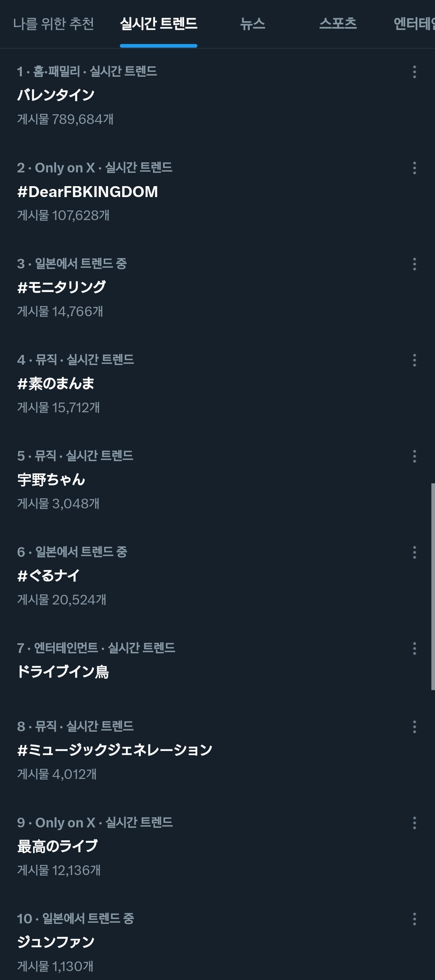The width and height of the screenshot is (435, 980).
Task: Click the more menu next to #素のまんま
Action: pyautogui.click(x=415, y=361)
